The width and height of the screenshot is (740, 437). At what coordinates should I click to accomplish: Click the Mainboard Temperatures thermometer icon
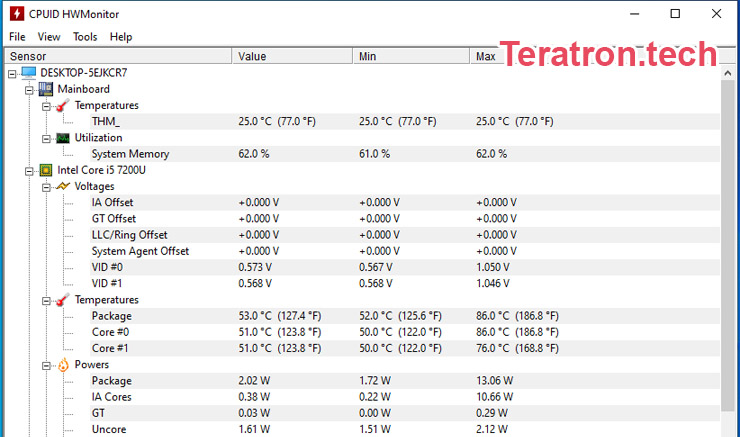click(63, 105)
